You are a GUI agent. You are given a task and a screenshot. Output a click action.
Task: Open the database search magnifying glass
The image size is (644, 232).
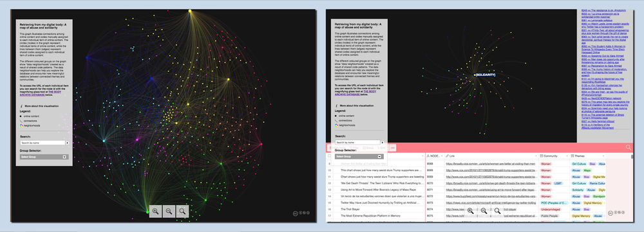(628, 147)
